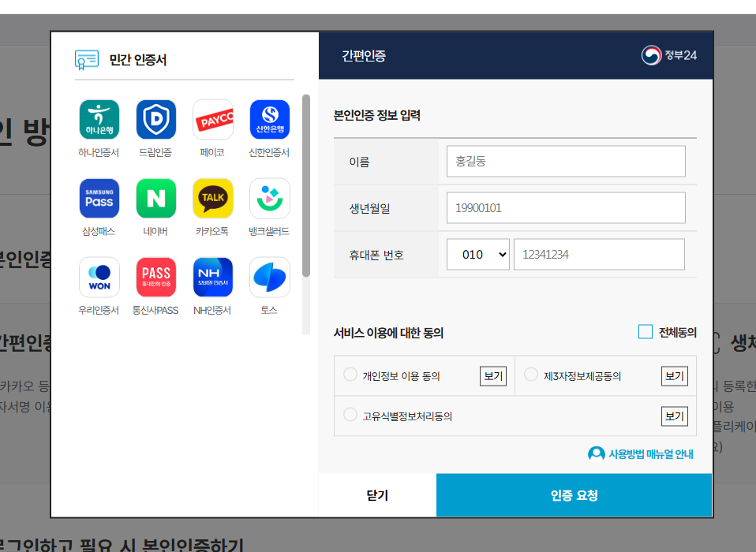
Task: Click the 민간 인증서 certificate icon
Action: tap(87, 60)
